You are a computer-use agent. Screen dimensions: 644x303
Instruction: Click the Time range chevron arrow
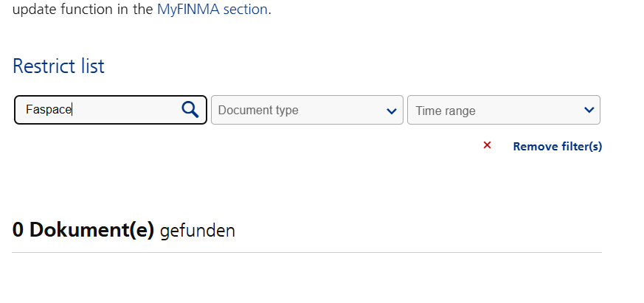(x=589, y=110)
